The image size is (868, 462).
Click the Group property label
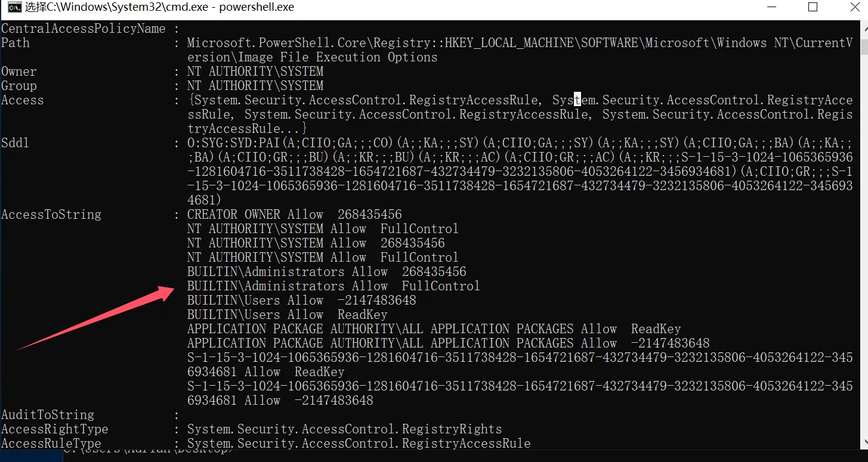[19, 86]
